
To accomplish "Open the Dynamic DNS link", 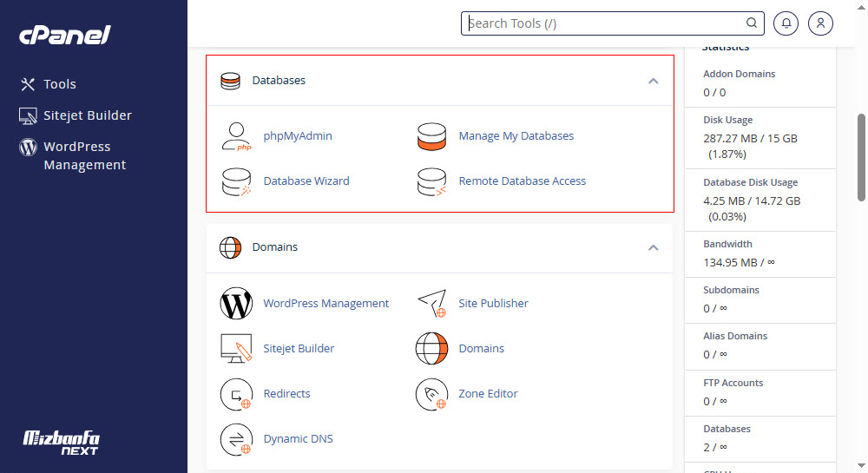I will pyautogui.click(x=298, y=438).
